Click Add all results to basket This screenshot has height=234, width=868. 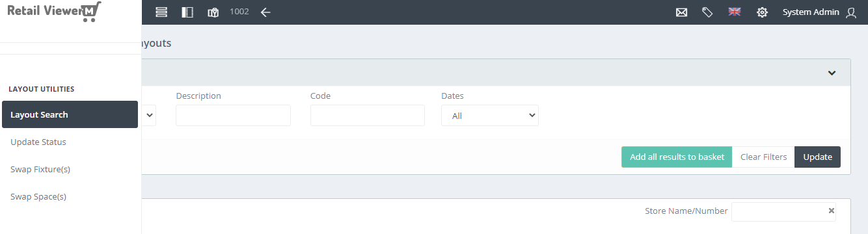click(677, 157)
